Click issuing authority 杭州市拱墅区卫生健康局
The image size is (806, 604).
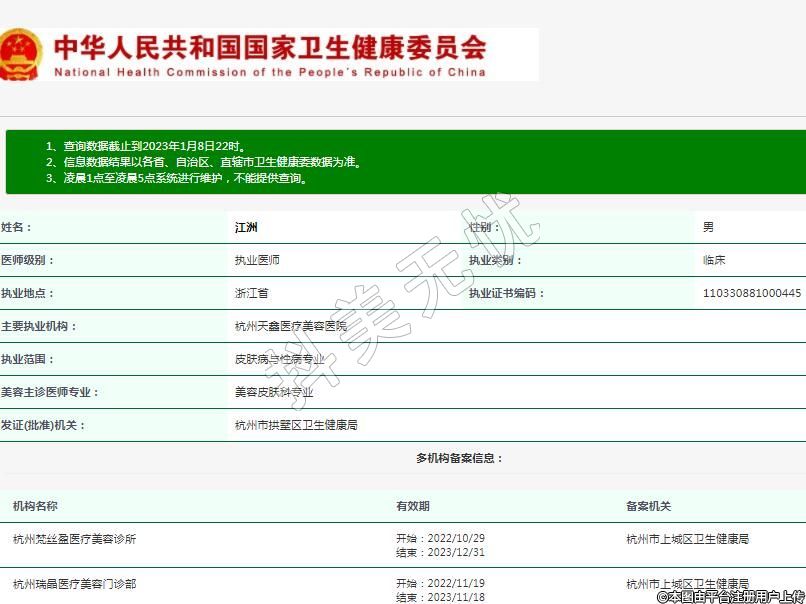pos(296,425)
